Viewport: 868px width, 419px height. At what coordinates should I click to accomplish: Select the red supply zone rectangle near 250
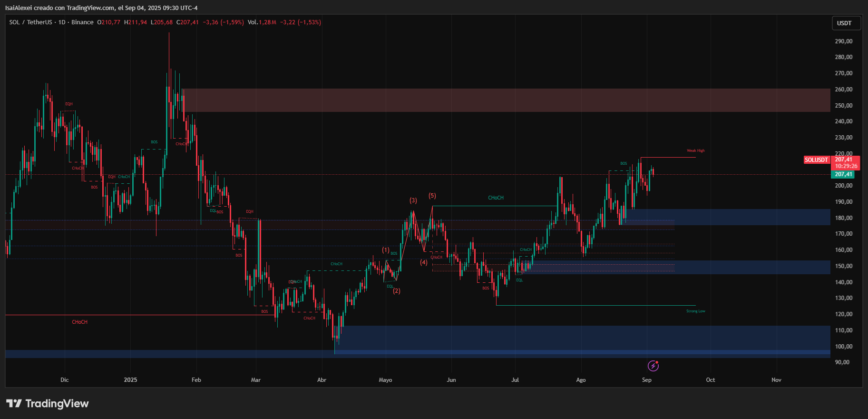[x=504, y=100]
